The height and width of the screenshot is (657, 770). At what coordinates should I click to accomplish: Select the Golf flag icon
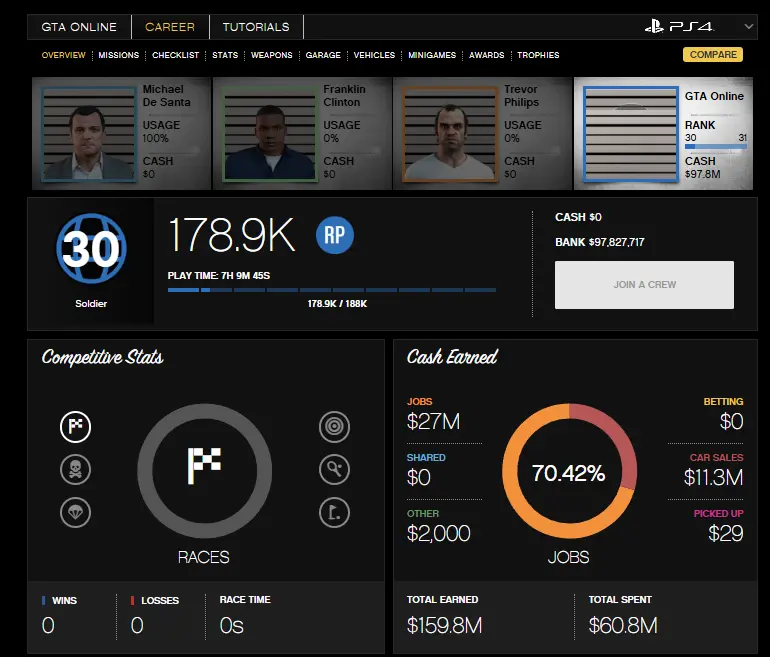[x=334, y=512]
